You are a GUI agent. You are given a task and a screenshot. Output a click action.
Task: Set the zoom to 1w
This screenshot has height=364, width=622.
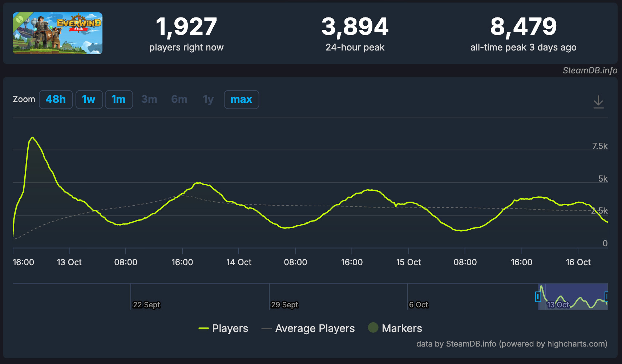[x=89, y=99]
